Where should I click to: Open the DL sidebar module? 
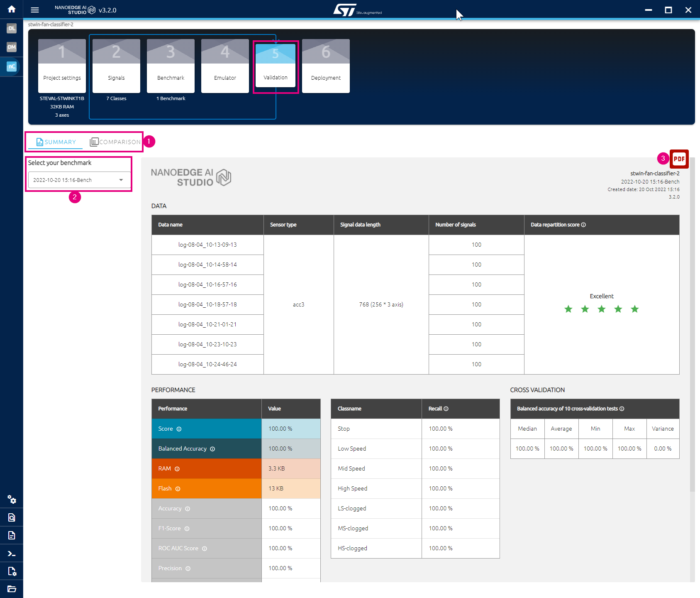point(12,28)
